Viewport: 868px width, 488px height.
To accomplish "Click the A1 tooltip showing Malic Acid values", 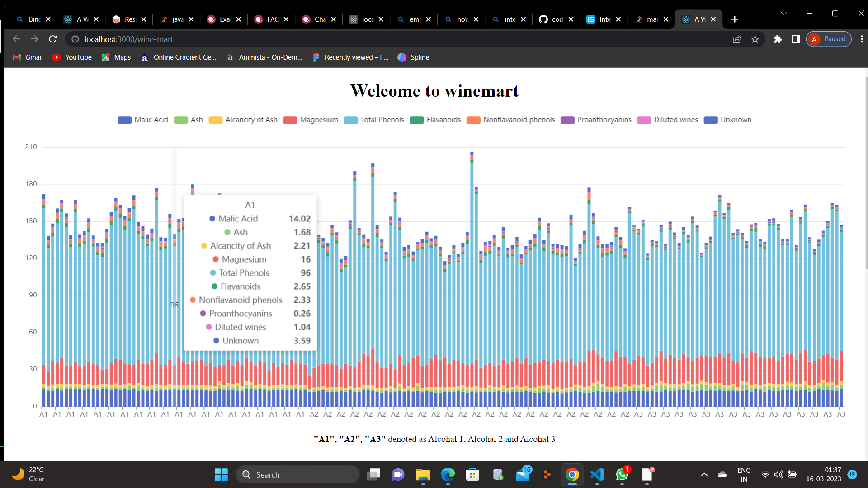I will point(250,271).
